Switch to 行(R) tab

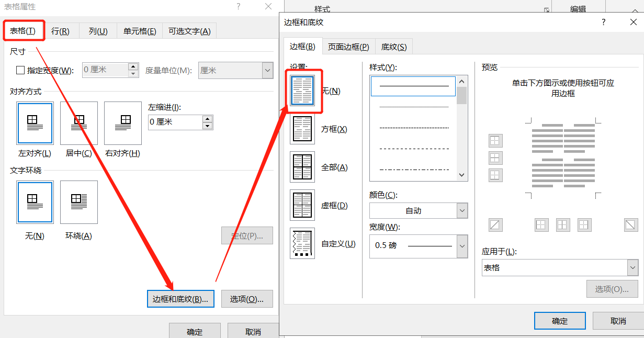[x=61, y=31]
